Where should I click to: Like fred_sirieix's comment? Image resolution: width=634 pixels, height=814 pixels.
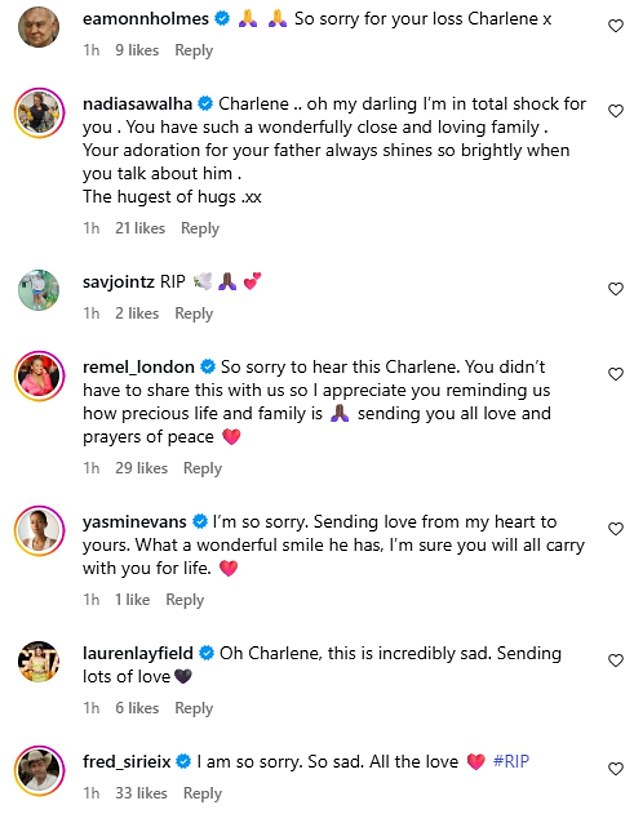click(x=616, y=769)
